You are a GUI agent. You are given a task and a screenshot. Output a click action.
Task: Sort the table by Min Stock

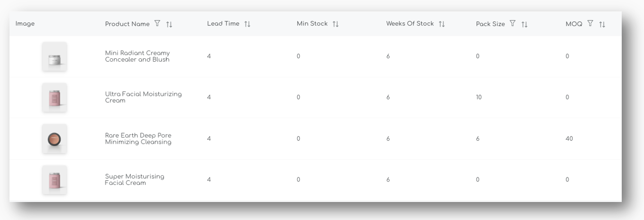tap(336, 24)
